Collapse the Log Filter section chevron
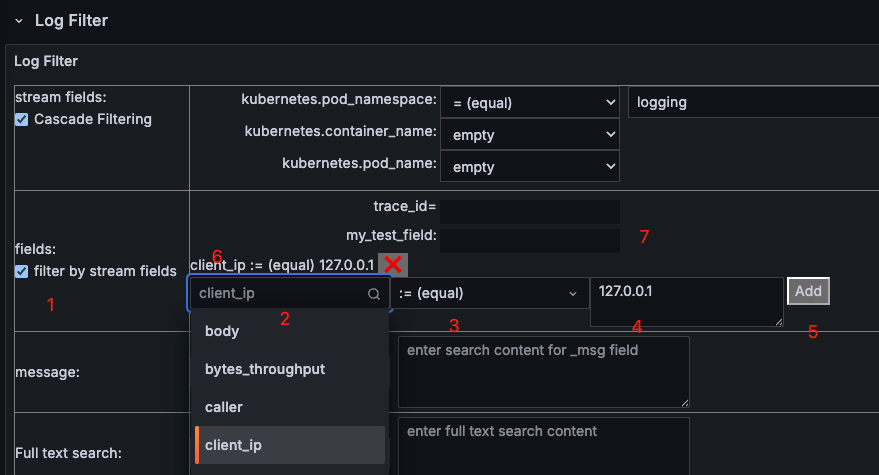Image resolution: width=879 pixels, height=475 pixels. coord(18,20)
